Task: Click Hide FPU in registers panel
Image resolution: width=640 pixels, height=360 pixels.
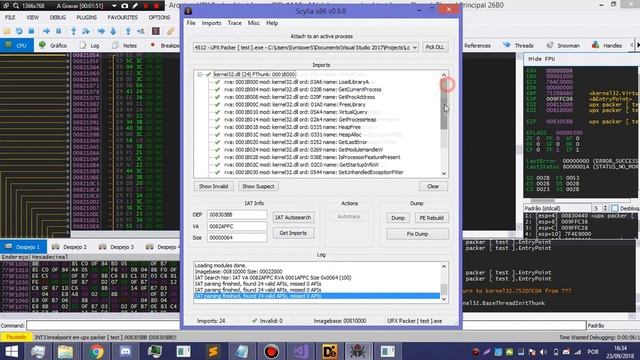Action: click(542, 59)
